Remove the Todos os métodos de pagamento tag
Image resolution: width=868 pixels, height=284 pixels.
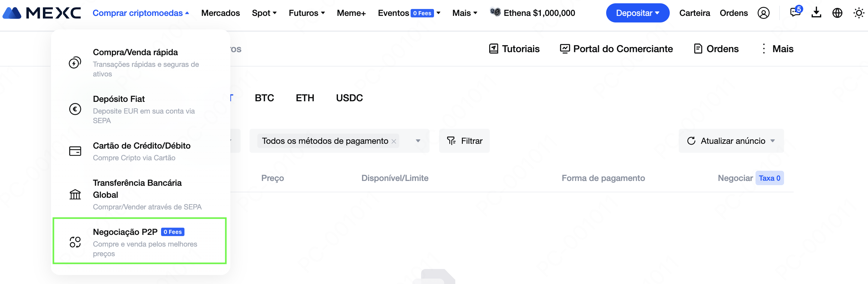pyautogui.click(x=394, y=141)
